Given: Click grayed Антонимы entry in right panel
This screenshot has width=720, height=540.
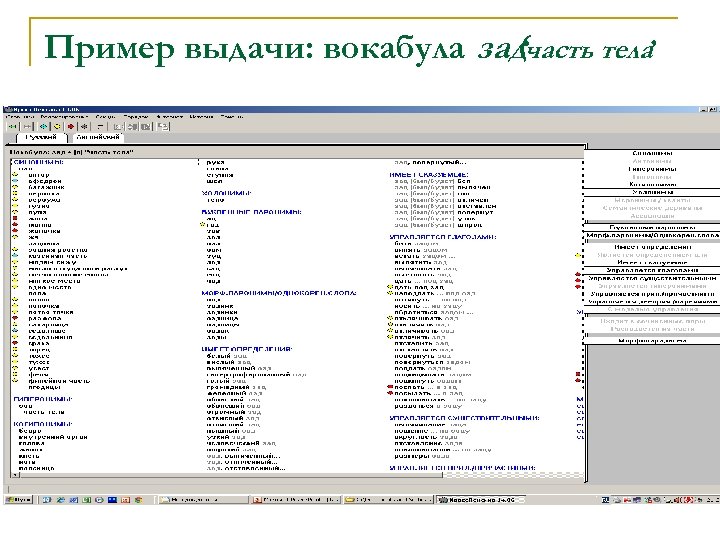Looking at the screenshot, I should coord(652,161).
